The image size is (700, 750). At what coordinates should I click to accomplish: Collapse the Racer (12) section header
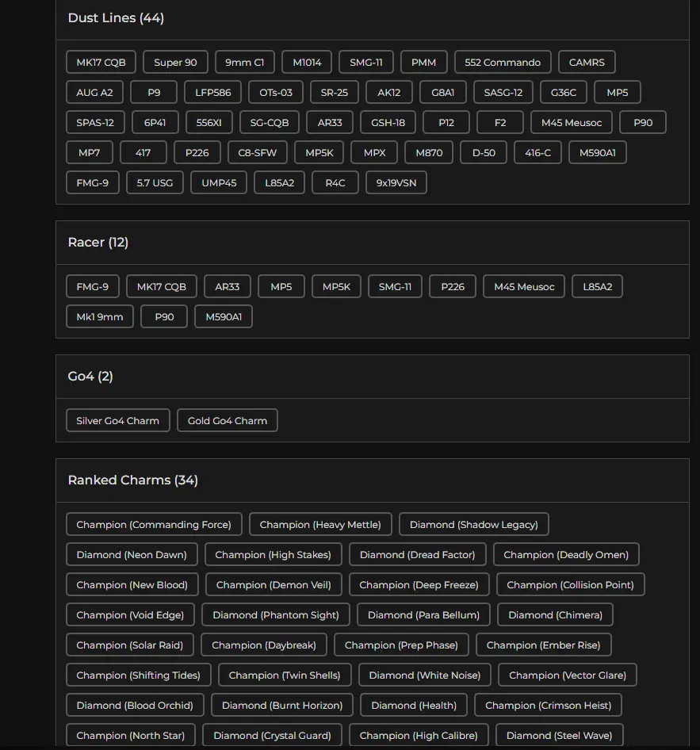373,243
